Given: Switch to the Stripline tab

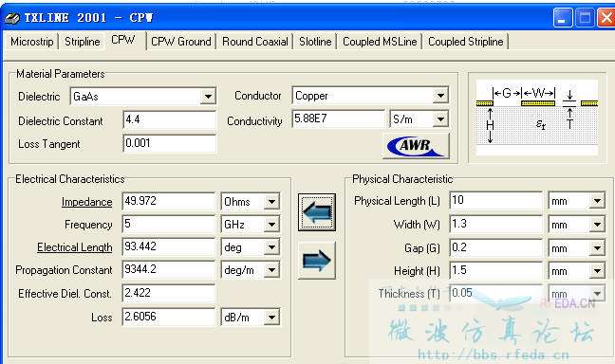Looking at the screenshot, I should tap(83, 42).
